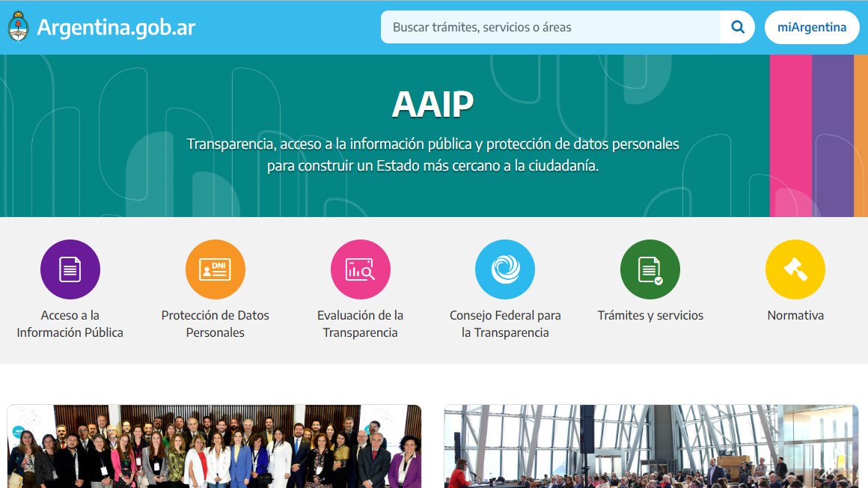Open the conference hall news card
This screenshot has height=488, width=868.
(x=652, y=446)
